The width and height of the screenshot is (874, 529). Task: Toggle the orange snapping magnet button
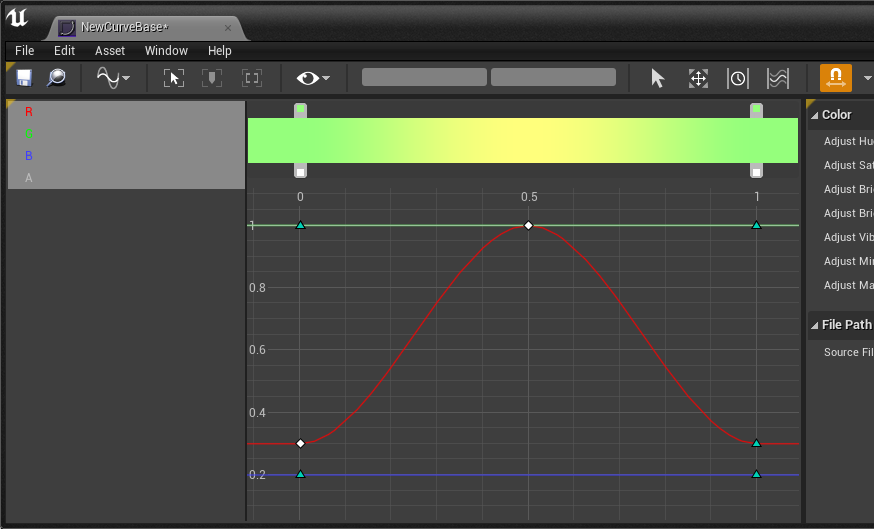[x=836, y=78]
